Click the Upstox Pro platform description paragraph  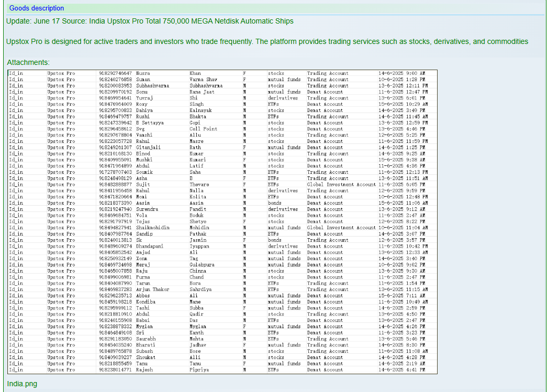pos(267,41)
